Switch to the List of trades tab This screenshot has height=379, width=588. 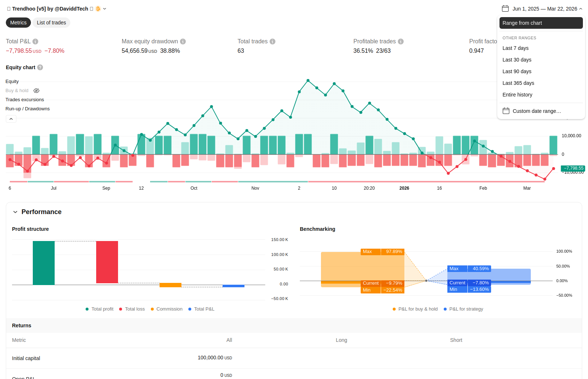point(51,23)
